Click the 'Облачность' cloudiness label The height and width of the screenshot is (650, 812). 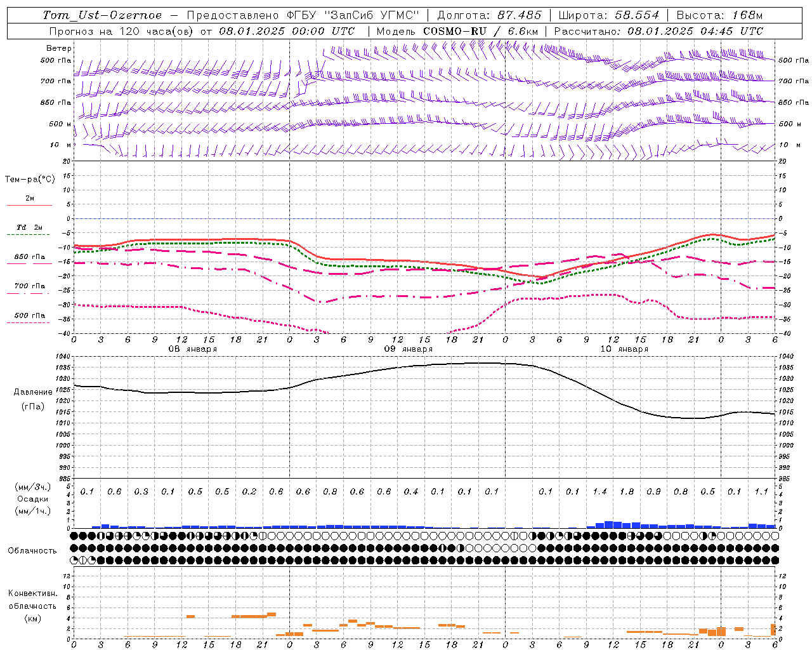click(32, 551)
